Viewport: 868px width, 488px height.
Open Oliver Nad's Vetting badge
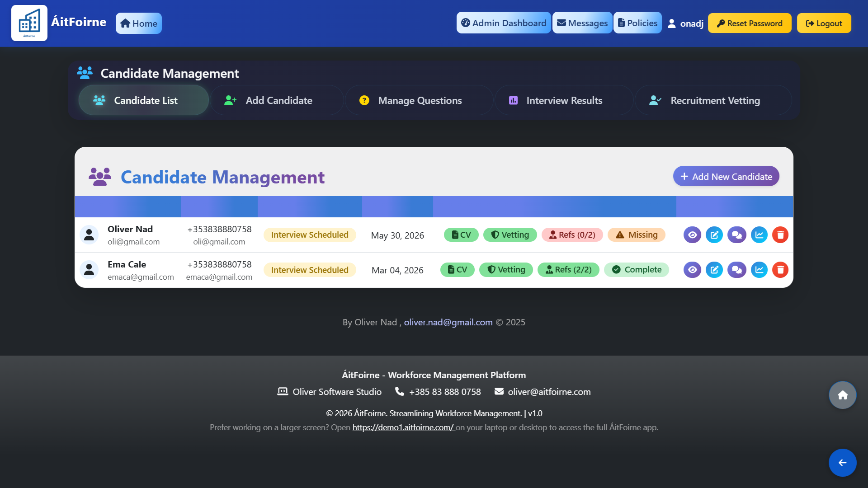(x=510, y=235)
